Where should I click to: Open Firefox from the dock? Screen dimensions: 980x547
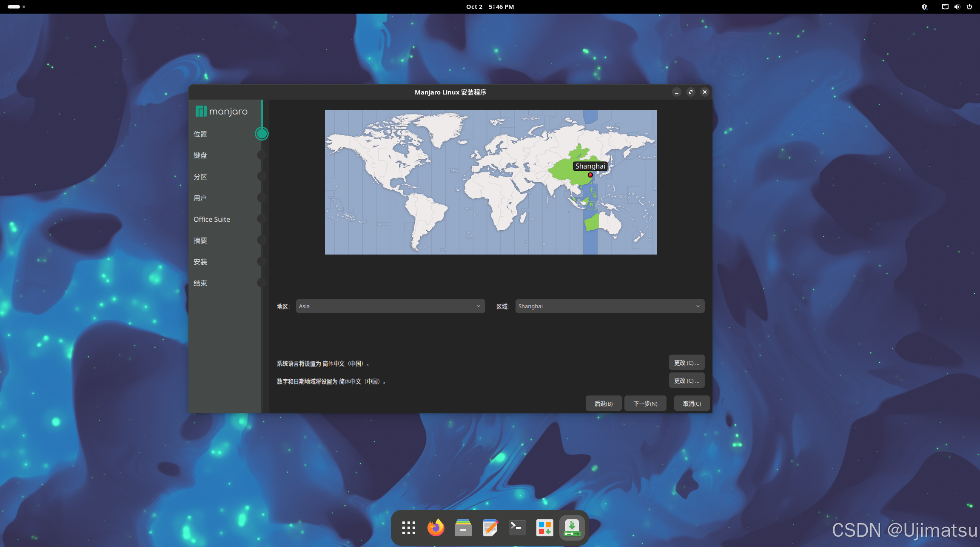(436, 528)
